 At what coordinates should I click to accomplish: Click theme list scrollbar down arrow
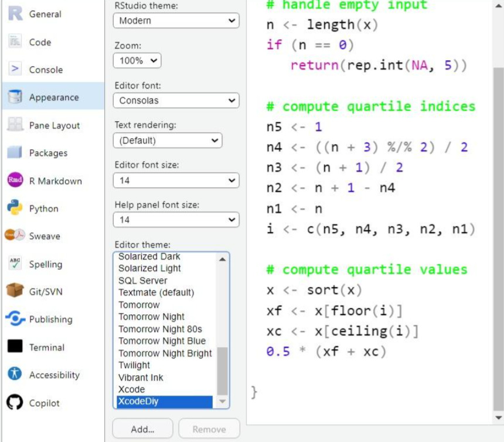tap(223, 401)
